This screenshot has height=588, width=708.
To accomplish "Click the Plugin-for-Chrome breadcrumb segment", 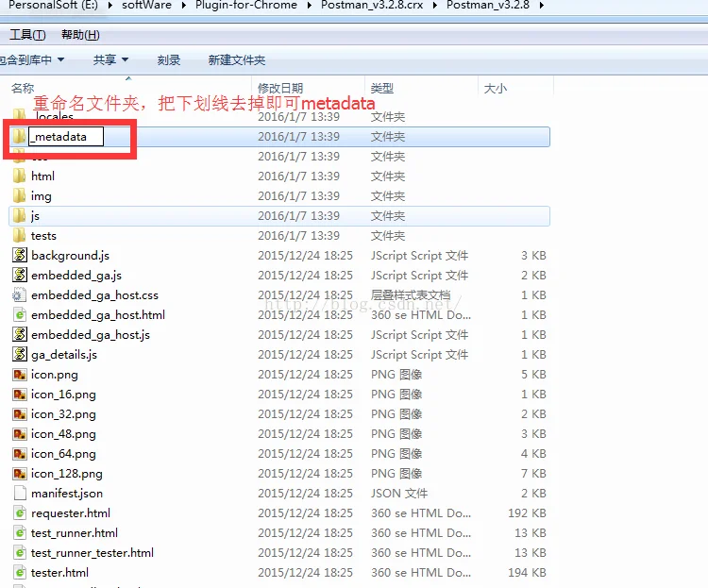I will click(246, 5).
